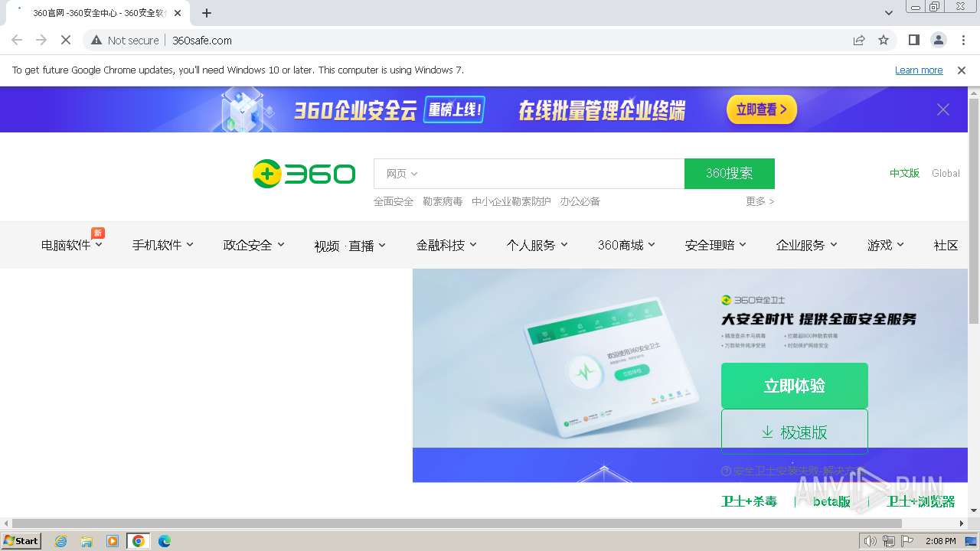
Task: Open Chrome's three-dot menu
Action: [962, 40]
